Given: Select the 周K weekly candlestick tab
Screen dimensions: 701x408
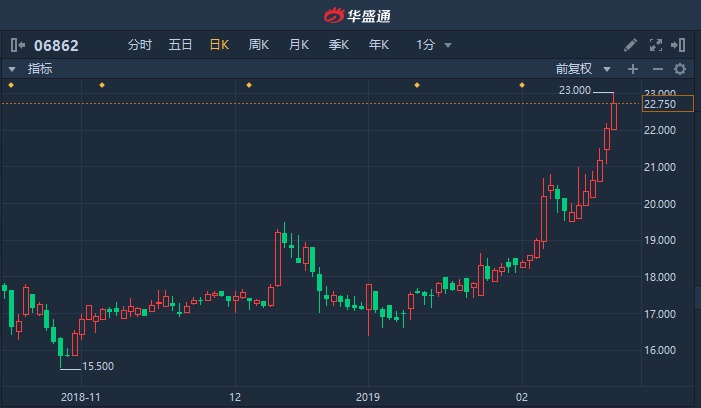Looking at the screenshot, I should 258,45.
